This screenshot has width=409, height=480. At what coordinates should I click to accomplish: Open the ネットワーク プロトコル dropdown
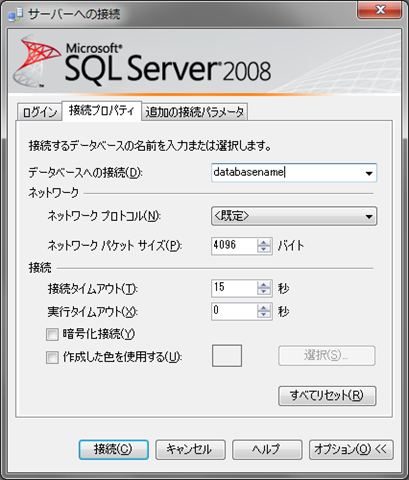click(x=294, y=216)
